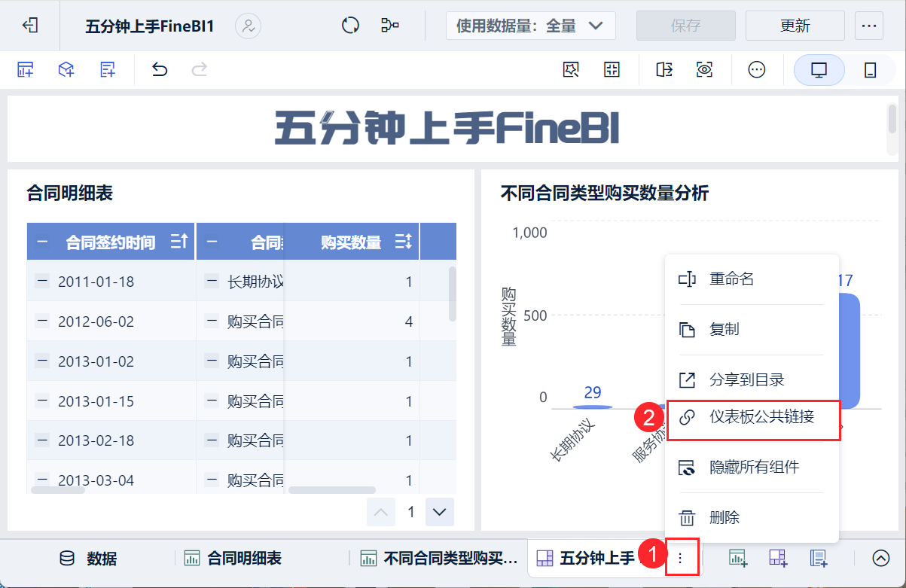
Task: Select the 五分钟上手 dashboard tab
Action: [x=586, y=558]
